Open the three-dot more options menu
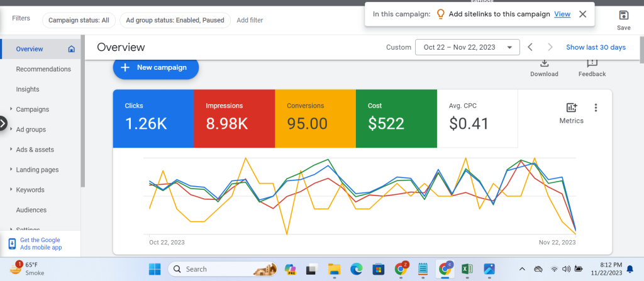 click(x=596, y=107)
